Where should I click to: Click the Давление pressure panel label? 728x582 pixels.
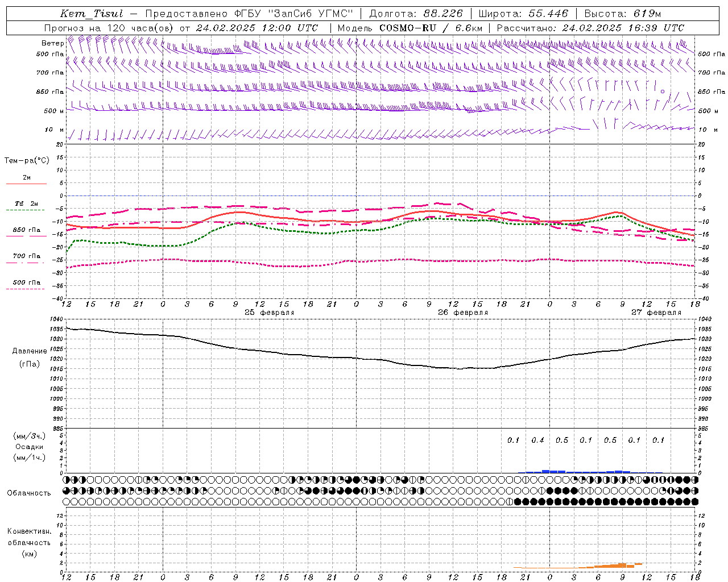[x=30, y=351]
